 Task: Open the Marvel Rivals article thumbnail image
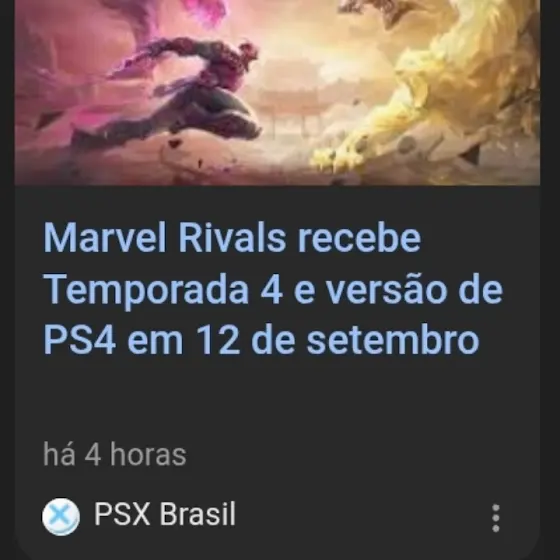point(277,92)
